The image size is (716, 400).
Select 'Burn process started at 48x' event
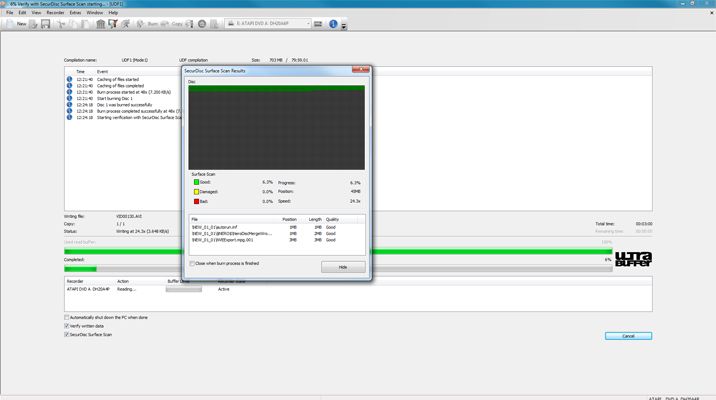point(134,92)
